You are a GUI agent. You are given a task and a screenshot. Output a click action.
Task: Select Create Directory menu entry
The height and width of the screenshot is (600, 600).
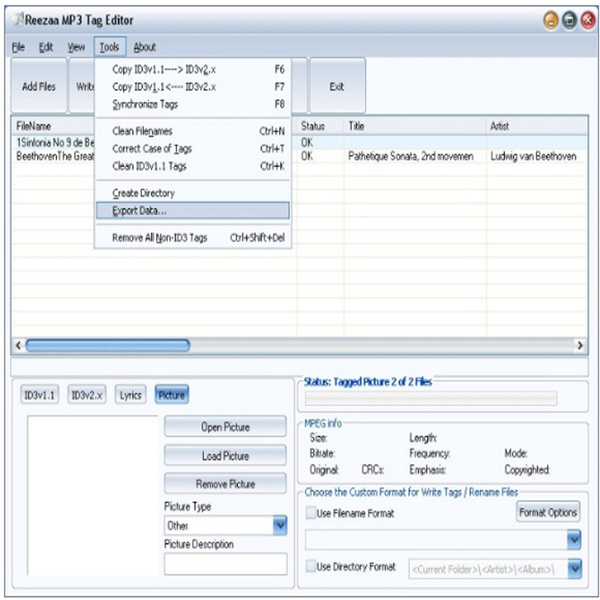[x=193, y=193]
